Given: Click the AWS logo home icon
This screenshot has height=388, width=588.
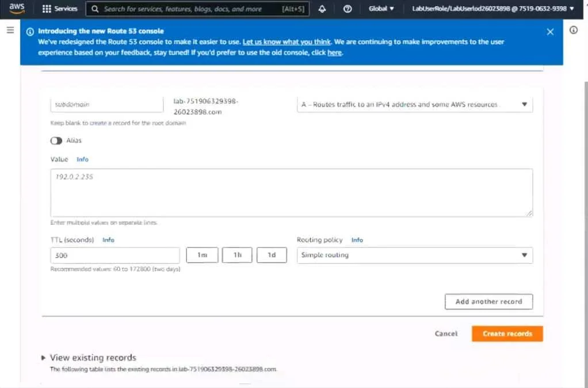Looking at the screenshot, I should (x=17, y=8).
